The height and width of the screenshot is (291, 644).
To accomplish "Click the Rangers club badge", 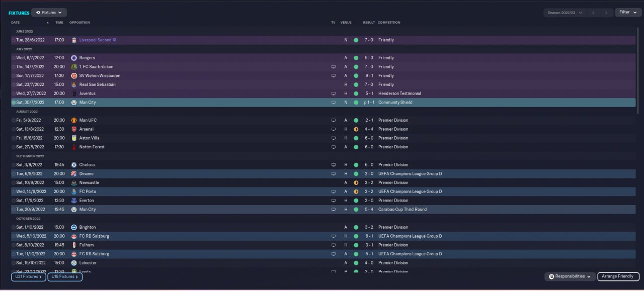I will pyautogui.click(x=74, y=58).
